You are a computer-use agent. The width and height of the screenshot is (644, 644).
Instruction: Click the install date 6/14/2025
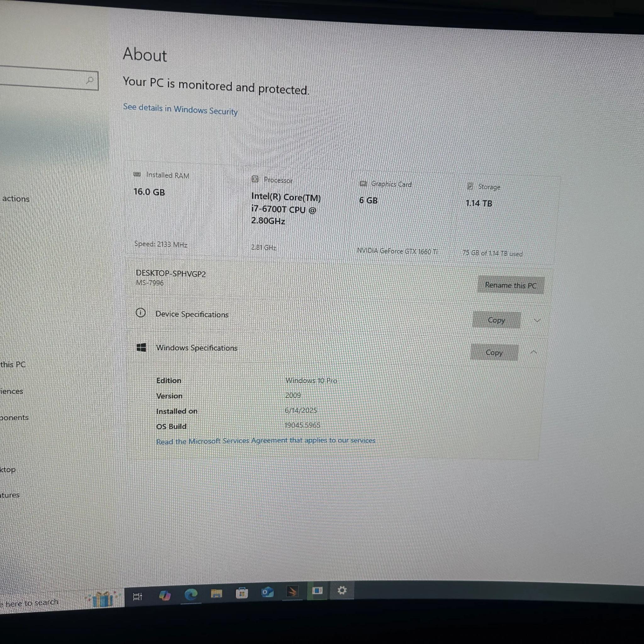pyautogui.click(x=301, y=410)
